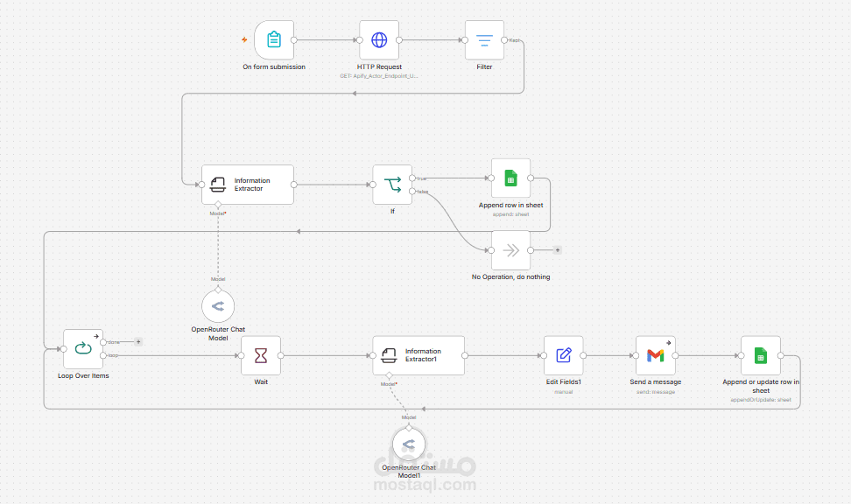Add node after No Operation plus button
Viewport: 851px width, 504px height.
(558, 250)
